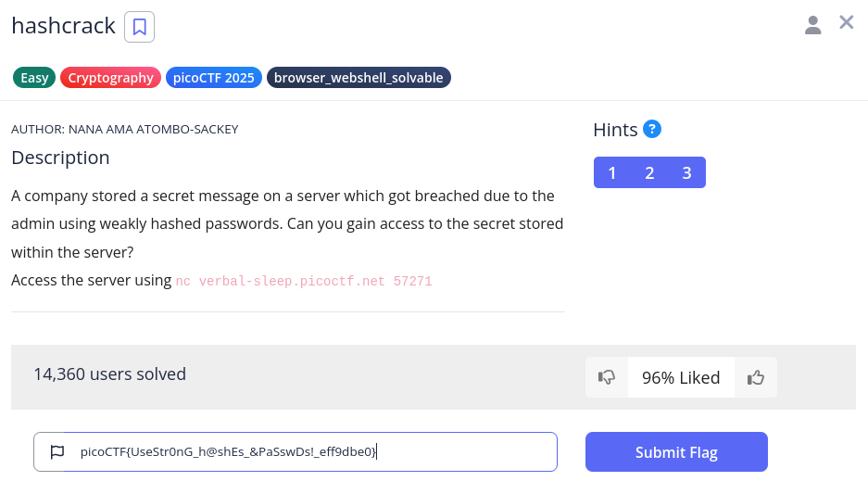
Task: Bookmark the hashcrack challenge
Action: tap(140, 27)
